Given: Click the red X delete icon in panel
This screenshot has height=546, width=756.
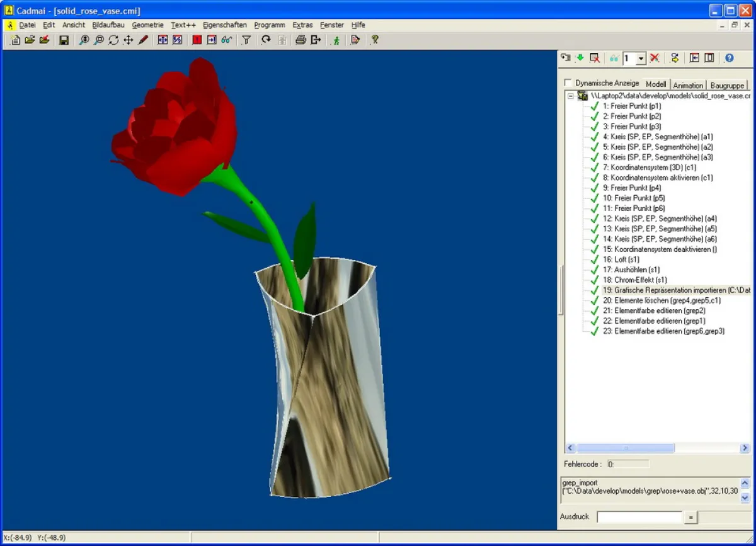Looking at the screenshot, I should (x=655, y=58).
